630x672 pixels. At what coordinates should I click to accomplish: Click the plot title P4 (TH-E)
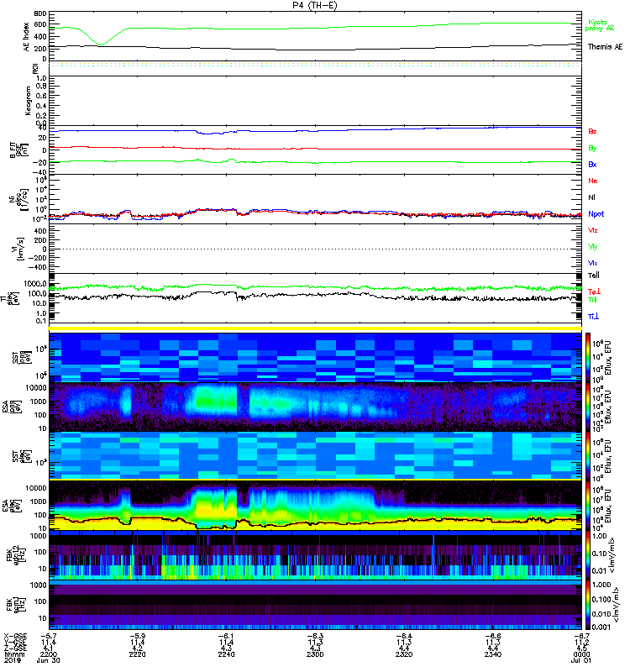coord(314,5)
